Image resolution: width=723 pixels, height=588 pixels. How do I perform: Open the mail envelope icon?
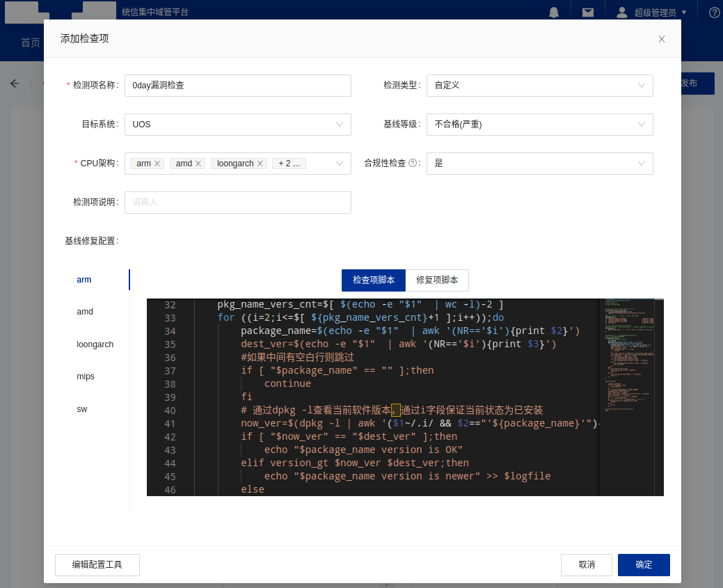[x=588, y=12]
